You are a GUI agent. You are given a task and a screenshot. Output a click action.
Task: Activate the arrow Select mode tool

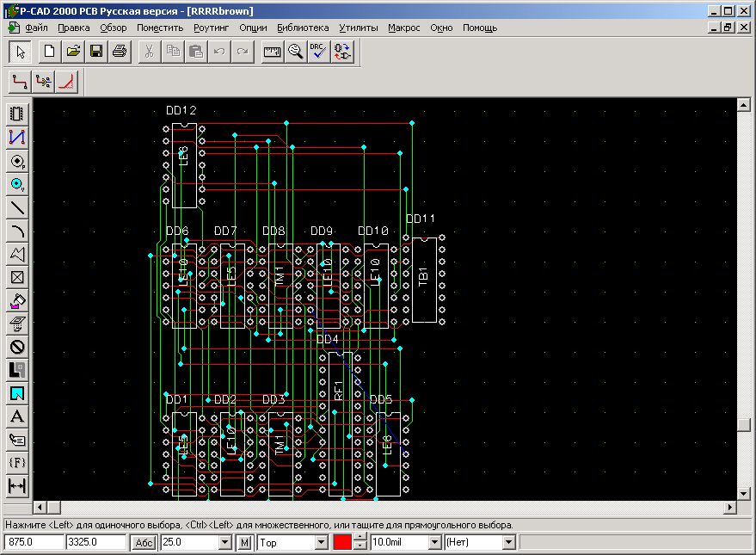tap(21, 52)
